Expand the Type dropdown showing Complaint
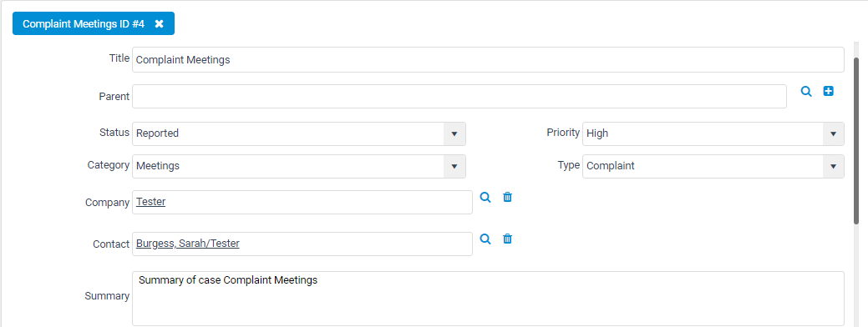The height and width of the screenshot is (327, 868). click(713, 166)
